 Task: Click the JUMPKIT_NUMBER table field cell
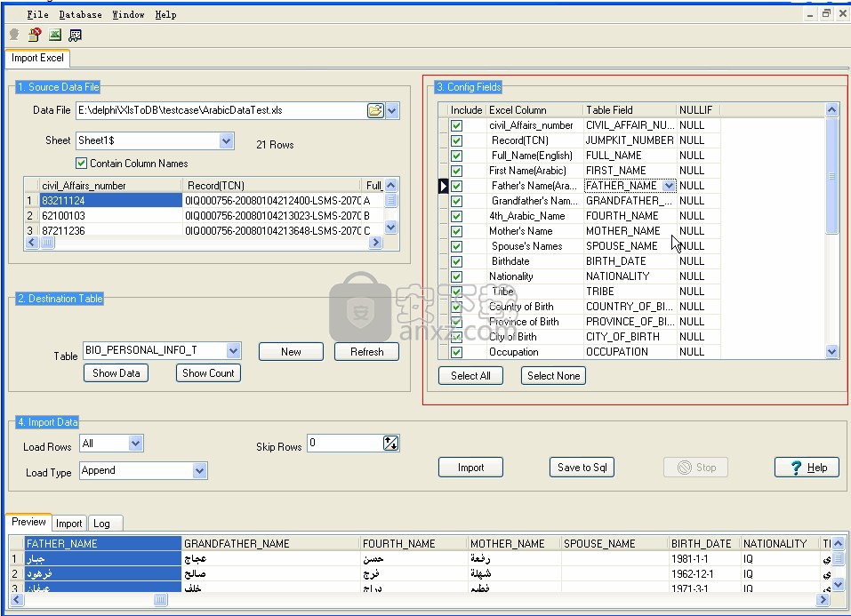pos(630,140)
